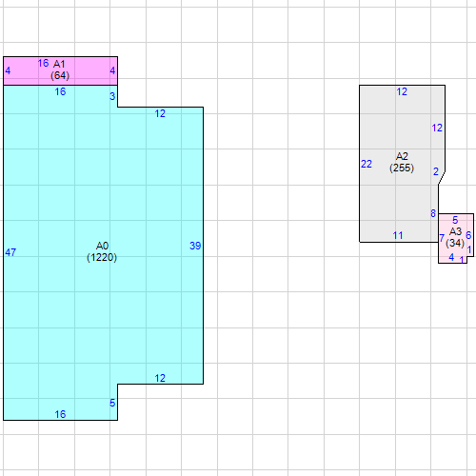Screen dimensions: 476x476
Task: Click the 12 dimension on A2's top edge
Action: pos(402,92)
